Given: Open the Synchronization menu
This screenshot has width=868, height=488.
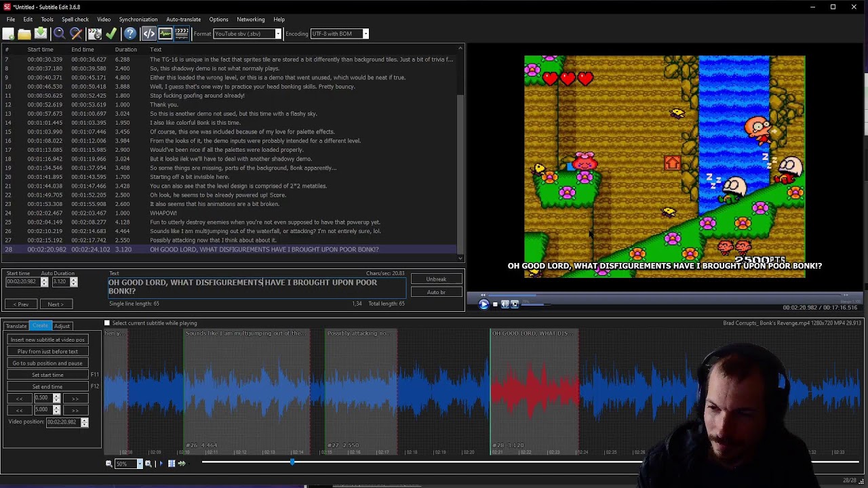Looking at the screenshot, I should click(138, 20).
